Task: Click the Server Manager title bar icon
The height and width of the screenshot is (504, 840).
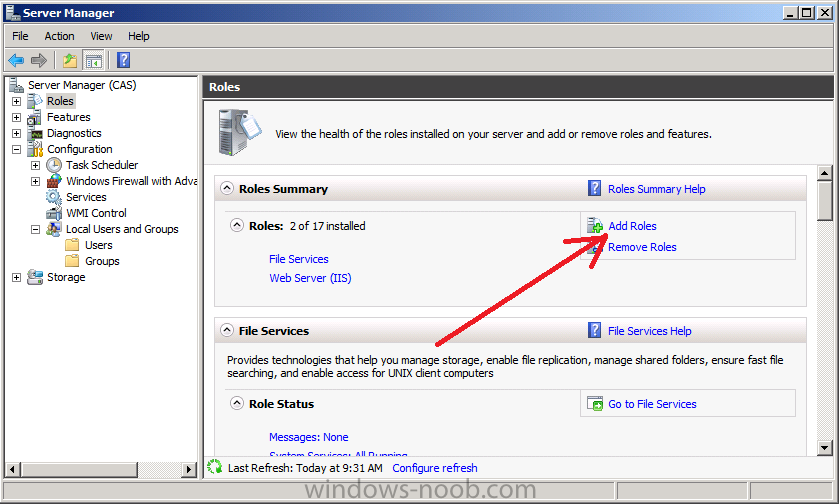Action: (13, 12)
